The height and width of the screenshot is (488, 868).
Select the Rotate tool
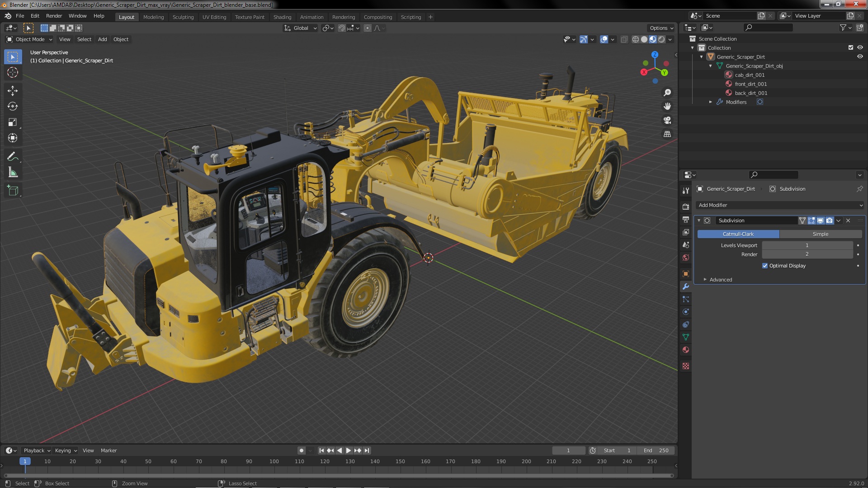click(x=13, y=107)
